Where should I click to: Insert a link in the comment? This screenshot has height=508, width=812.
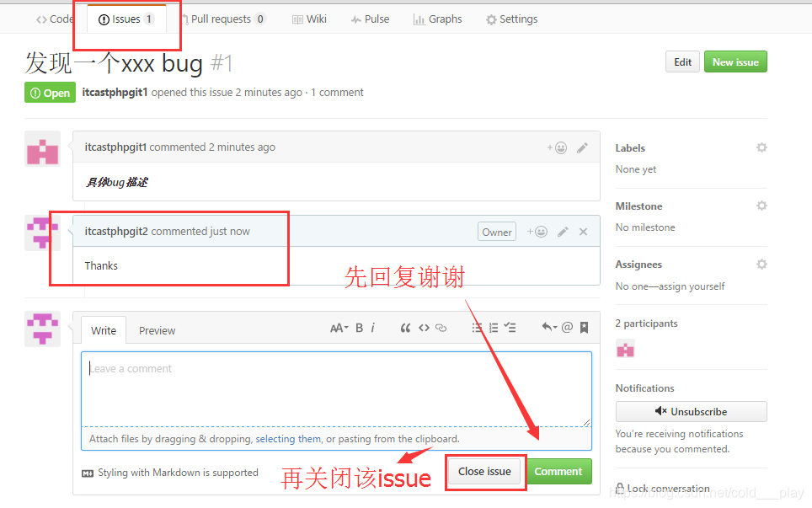click(441, 328)
